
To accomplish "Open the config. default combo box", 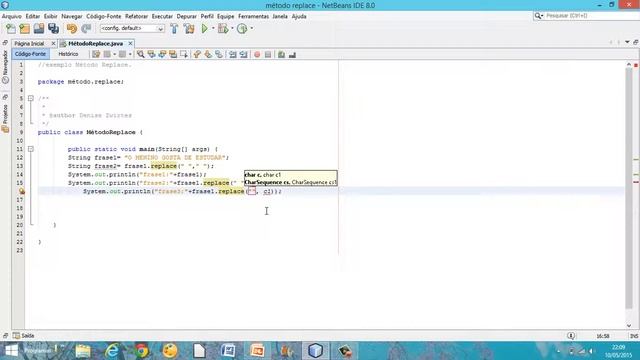I will tap(132, 28).
